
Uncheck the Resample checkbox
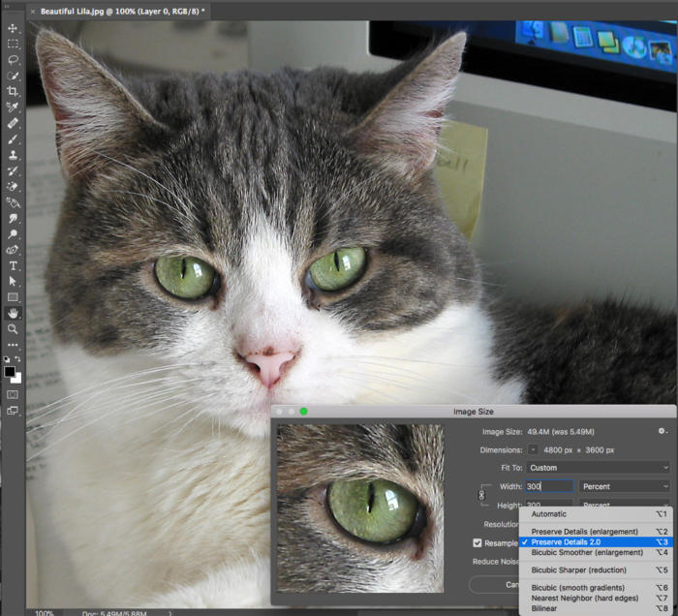coord(478,543)
